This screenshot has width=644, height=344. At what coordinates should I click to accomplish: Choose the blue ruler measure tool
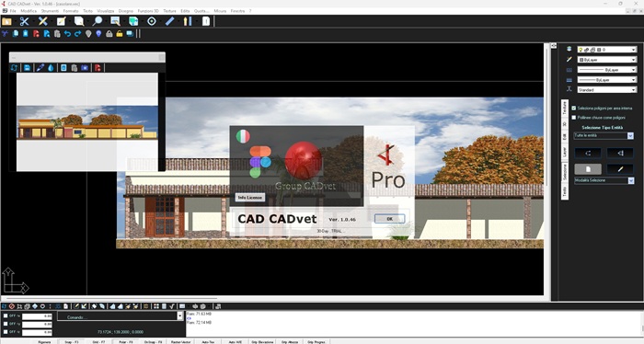(169, 21)
